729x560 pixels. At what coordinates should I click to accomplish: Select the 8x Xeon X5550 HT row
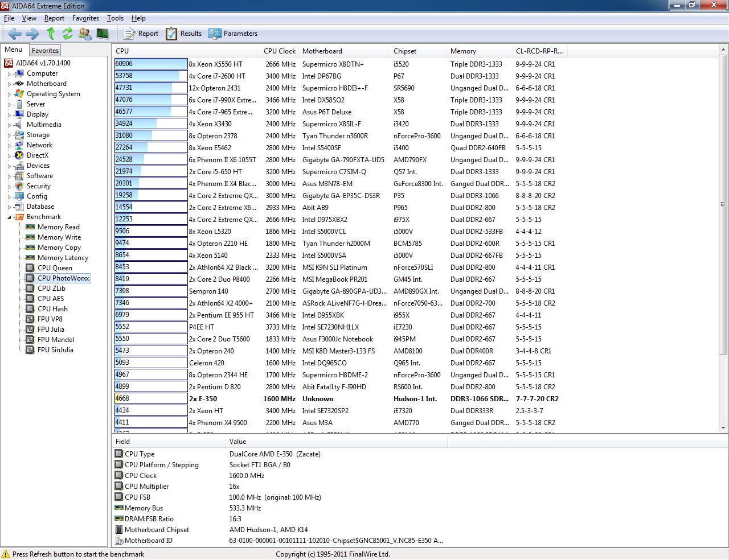click(x=341, y=64)
